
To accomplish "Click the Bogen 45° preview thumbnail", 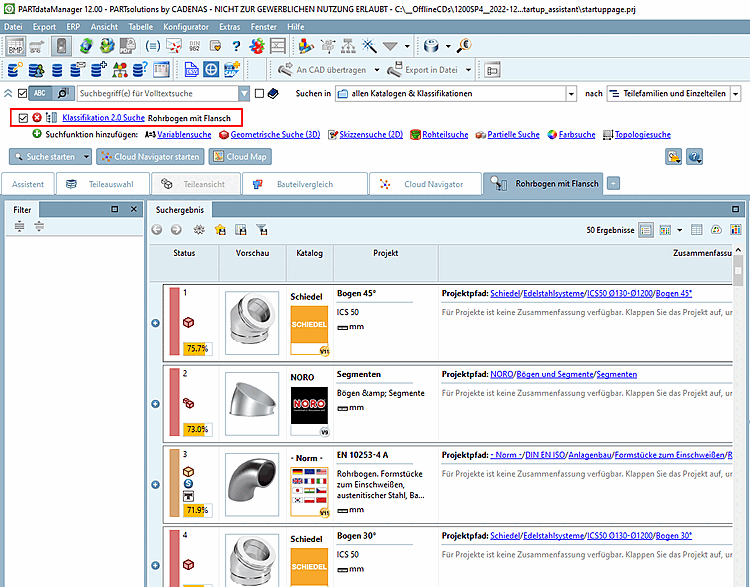I will (252, 323).
